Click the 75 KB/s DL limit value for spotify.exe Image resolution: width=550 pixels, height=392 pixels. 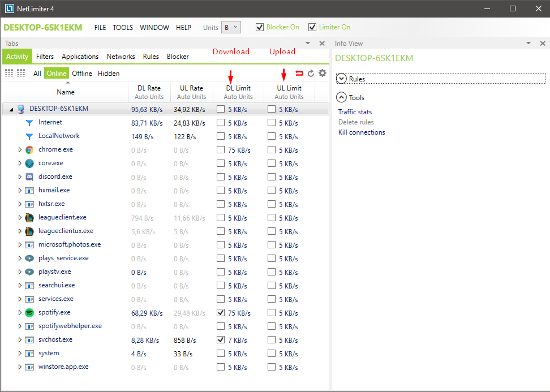239,313
